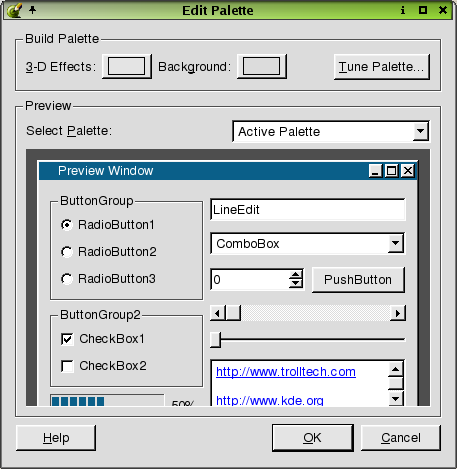The image size is (457, 469).
Task: Select RadioButton3 option
Action: click(108, 279)
